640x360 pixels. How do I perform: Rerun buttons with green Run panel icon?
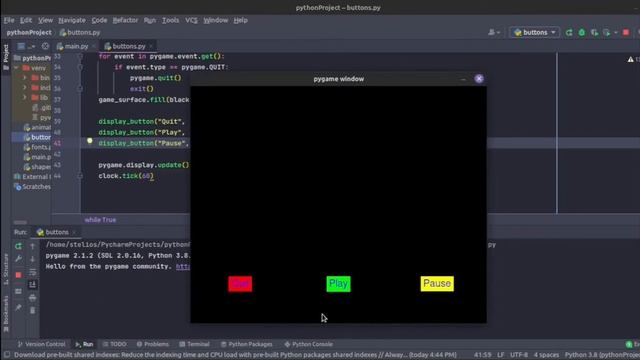click(x=18, y=246)
